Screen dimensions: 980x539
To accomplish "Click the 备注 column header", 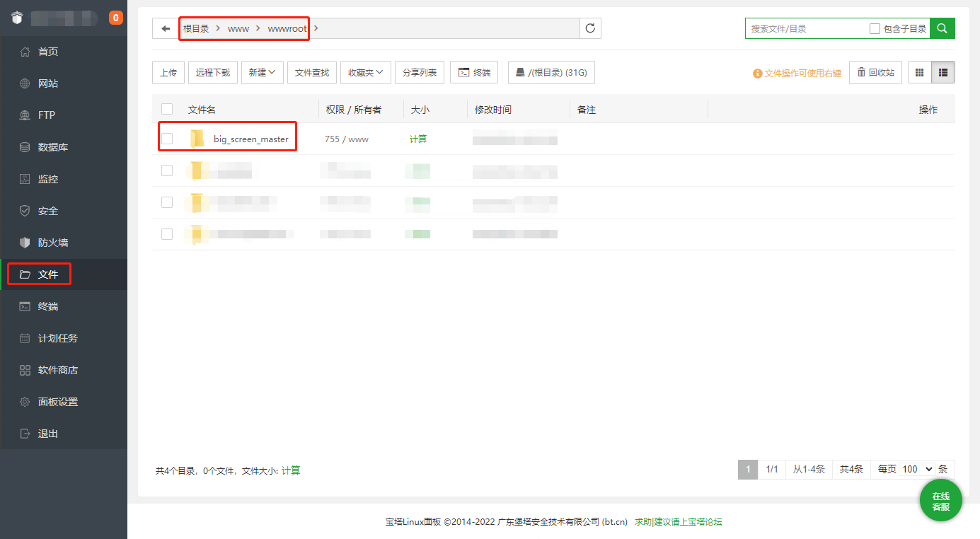I will pyautogui.click(x=587, y=110).
